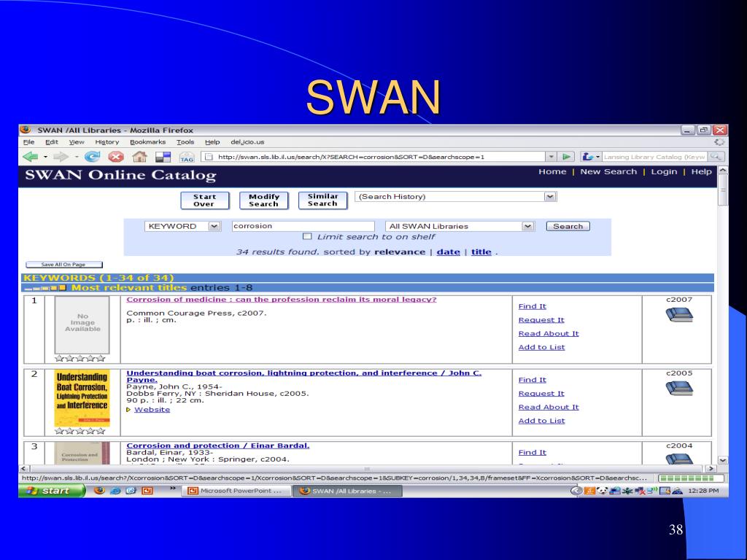
Task: Click the Search button
Action: [568, 226]
